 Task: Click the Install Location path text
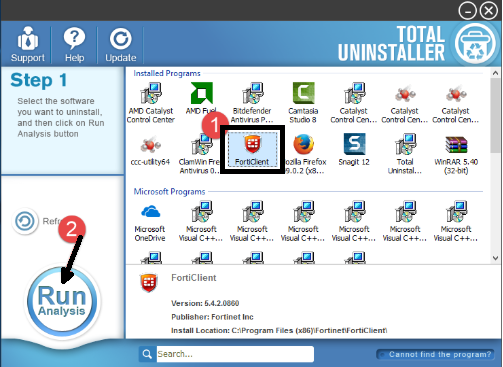click(279, 330)
